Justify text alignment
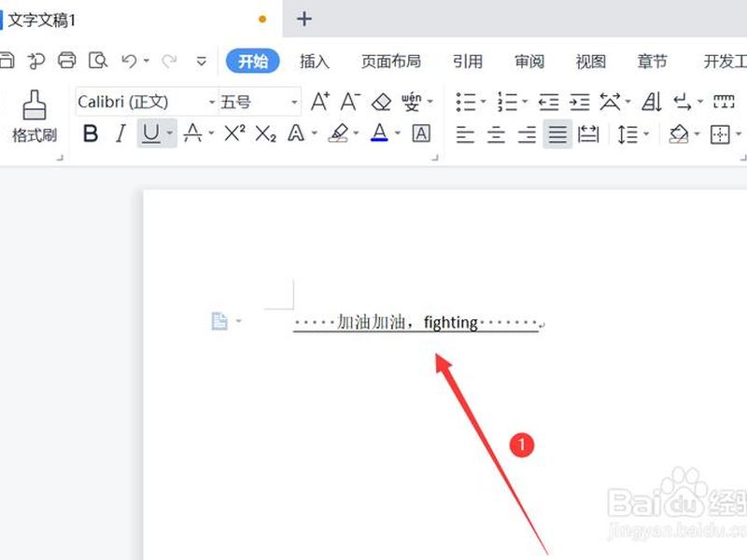The height and width of the screenshot is (560, 747). (557, 134)
